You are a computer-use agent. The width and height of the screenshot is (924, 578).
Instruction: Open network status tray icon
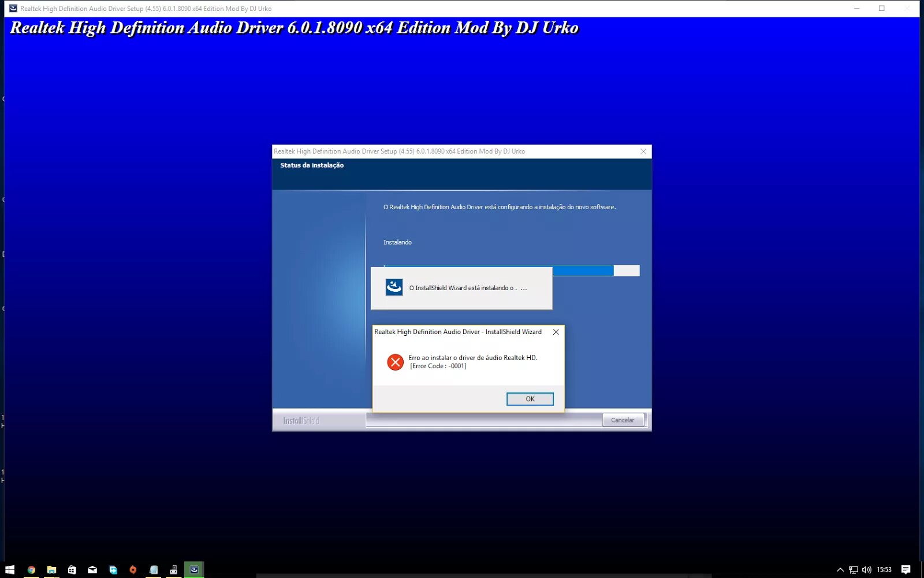pos(854,569)
